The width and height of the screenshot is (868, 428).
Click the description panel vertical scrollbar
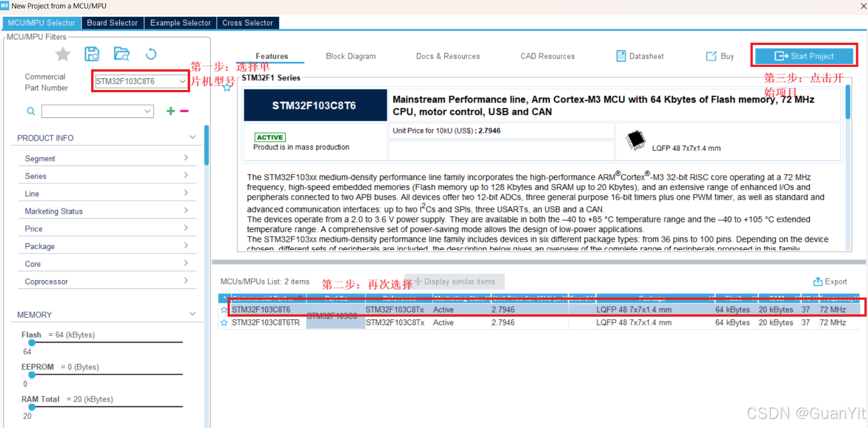pyautogui.click(x=848, y=102)
